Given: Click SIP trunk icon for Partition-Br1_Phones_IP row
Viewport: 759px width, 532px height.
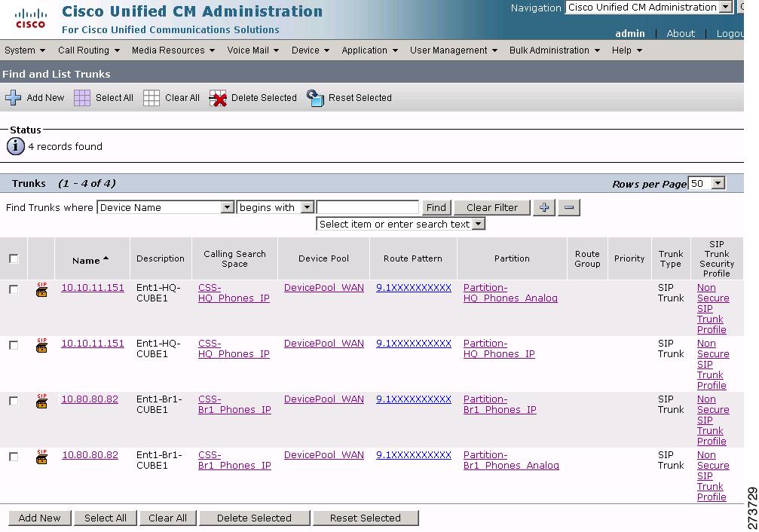Looking at the screenshot, I should tap(42, 401).
